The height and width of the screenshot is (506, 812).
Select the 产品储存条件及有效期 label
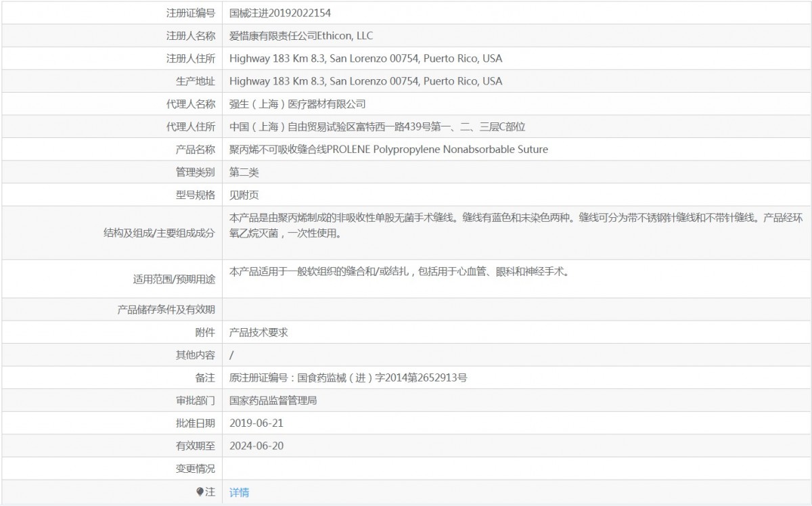tap(166, 309)
